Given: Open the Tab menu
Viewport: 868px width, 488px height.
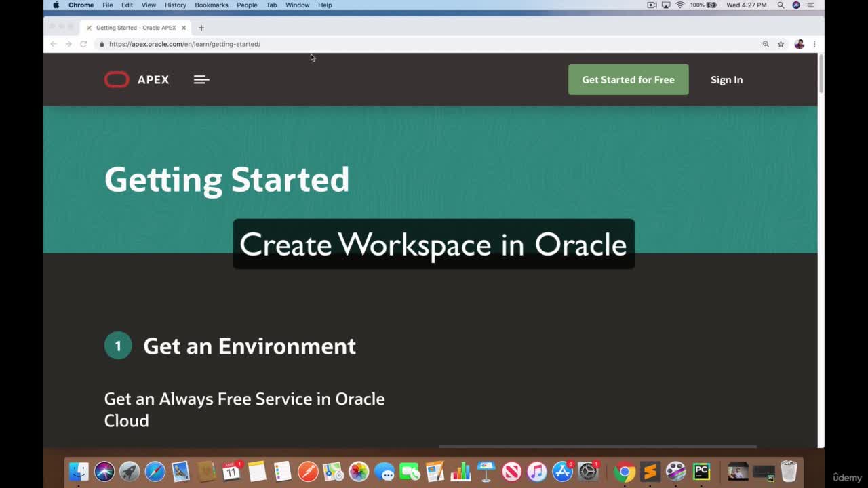Looking at the screenshot, I should pos(271,5).
